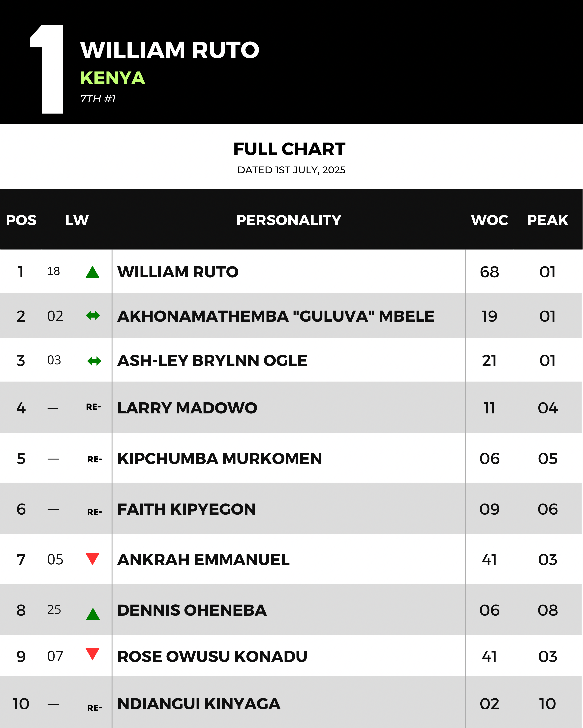Image resolution: width=583 pixels, height=728 pixels.
Task: Click the green sideways arrow in Ash-Ley Brylnn Ogle row
Action: pos(94,361)
